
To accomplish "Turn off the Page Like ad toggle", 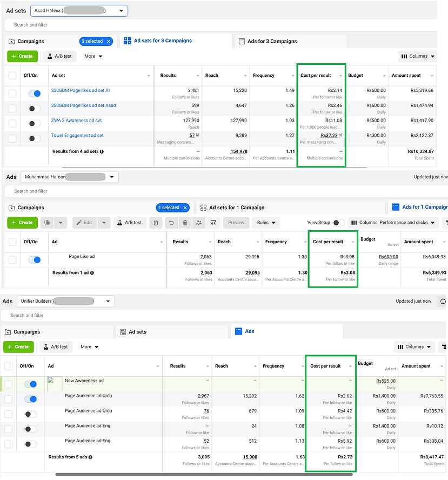I will [x=34, y=260].
